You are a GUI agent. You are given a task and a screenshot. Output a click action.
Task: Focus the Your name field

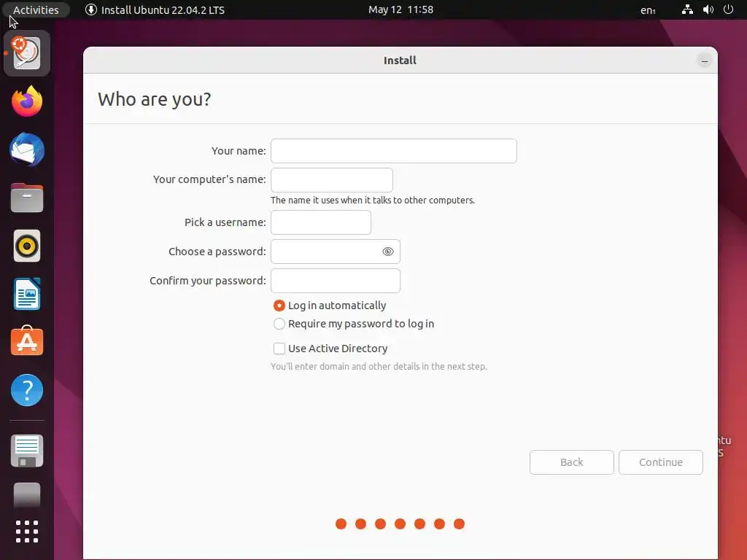point(393,151)
